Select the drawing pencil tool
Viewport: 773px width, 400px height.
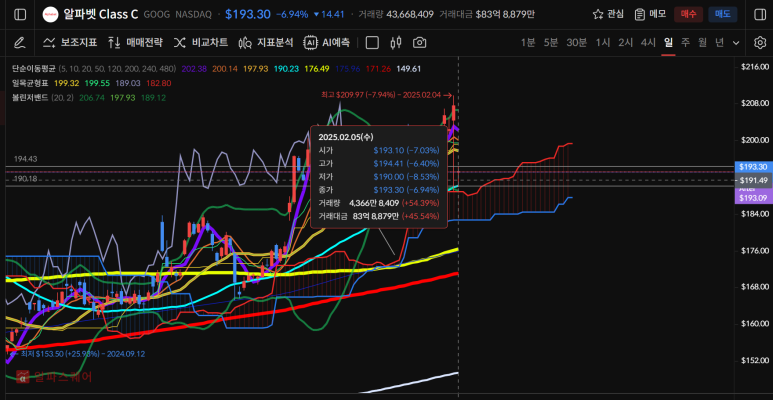(19, 43)
